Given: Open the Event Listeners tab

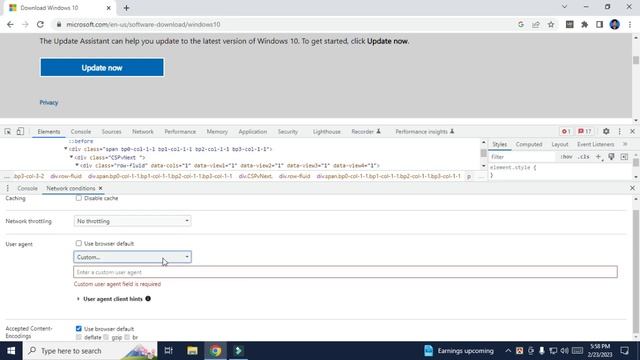Looking at the screenshot, I should (x=596, y=144).
